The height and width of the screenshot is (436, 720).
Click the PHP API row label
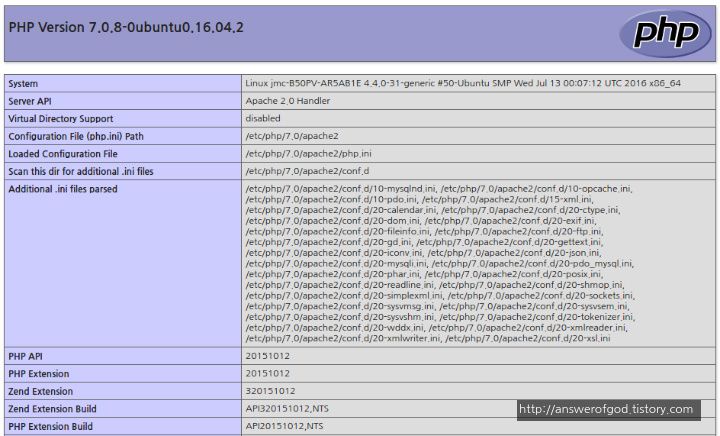[25, 356]
